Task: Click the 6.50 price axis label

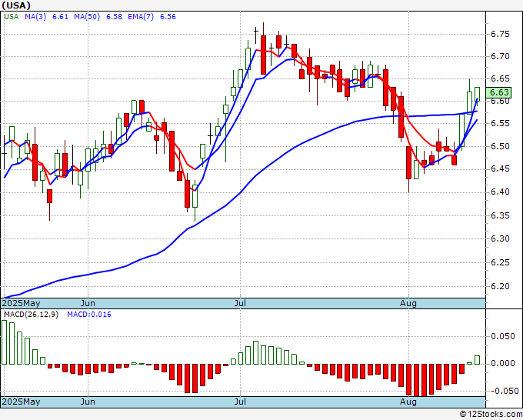Action: 500,146
